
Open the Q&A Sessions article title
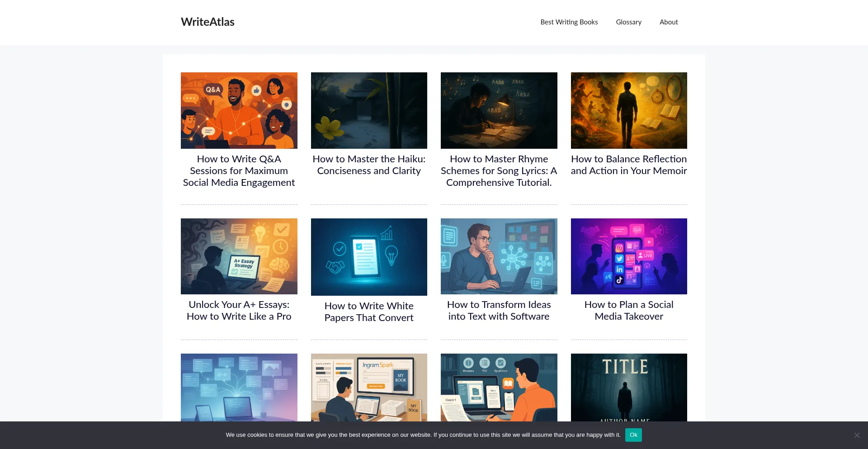click(x=239, y=171)
